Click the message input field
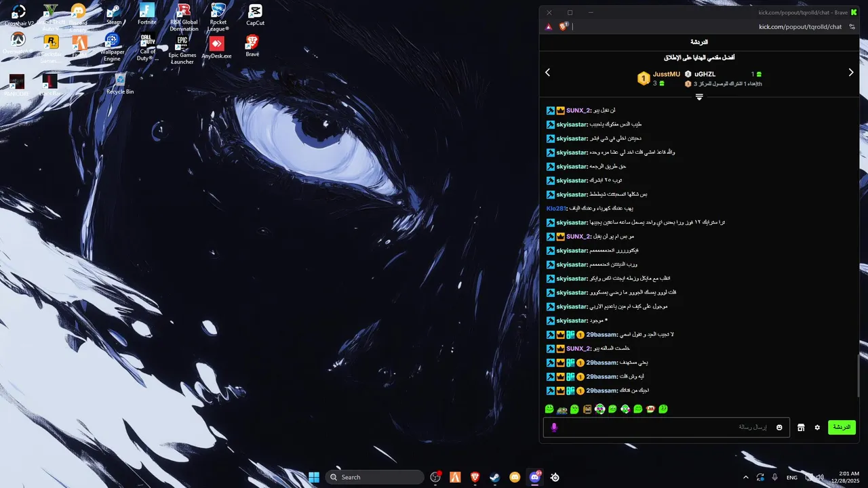The height and width of the screenshot is (488, 868). pyautogui.click(x=667, y=428)
